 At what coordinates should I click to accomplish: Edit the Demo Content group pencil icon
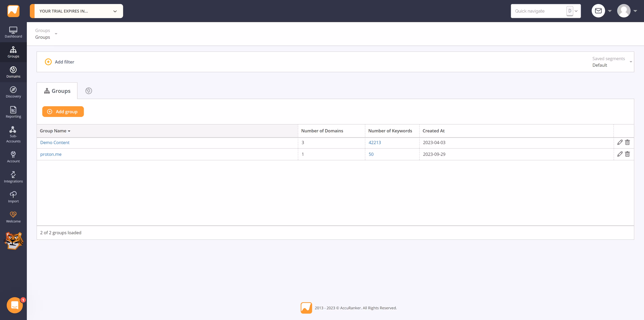[620, 142]
